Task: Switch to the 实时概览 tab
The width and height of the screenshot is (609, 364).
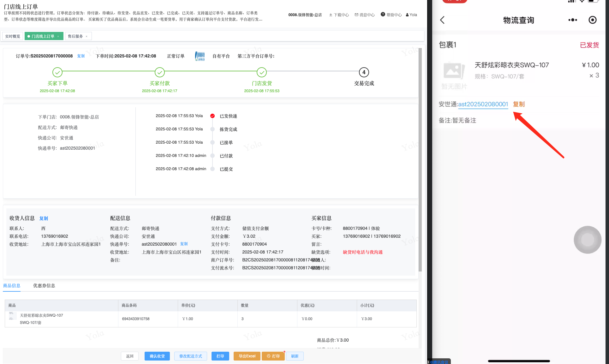Action: (13, 36)
